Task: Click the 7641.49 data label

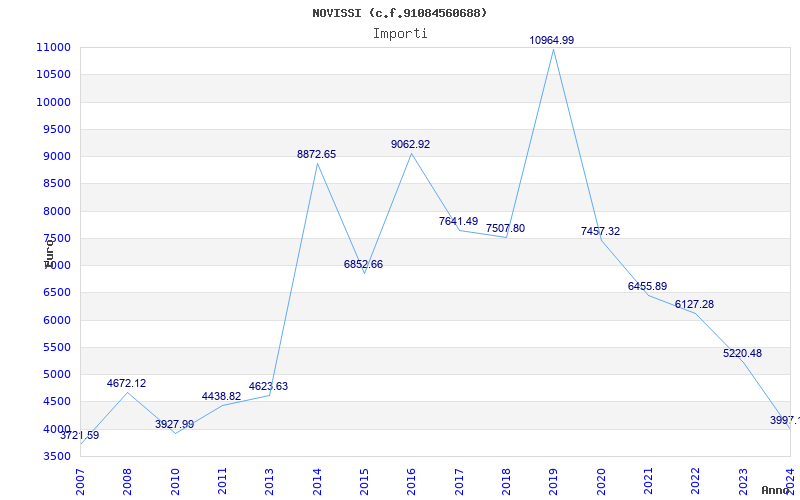Action: pos(458,221)
